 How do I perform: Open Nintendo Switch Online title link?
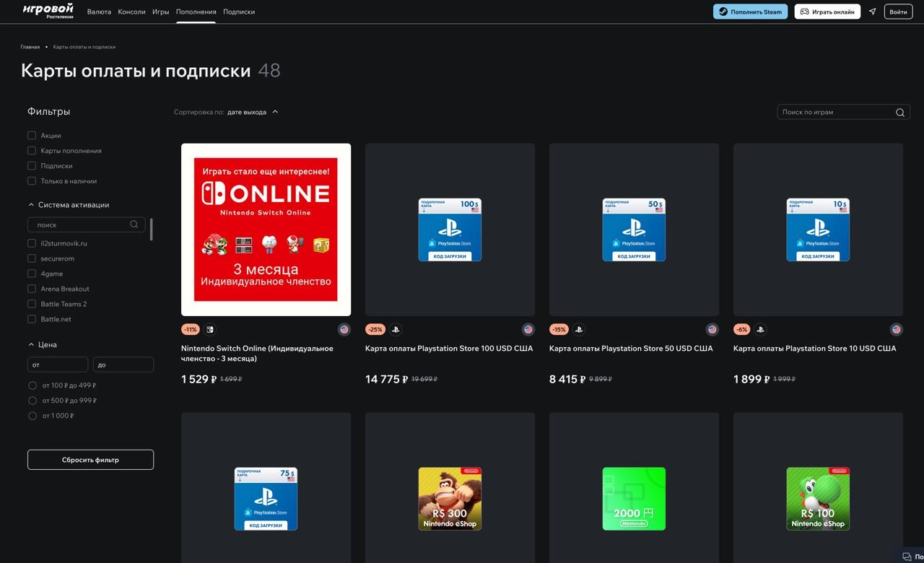pos(257,354)
